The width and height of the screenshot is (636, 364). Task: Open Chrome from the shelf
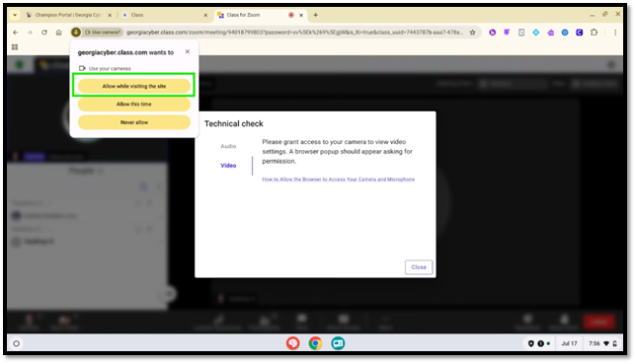pyautogui.click(x=315, y=343)
